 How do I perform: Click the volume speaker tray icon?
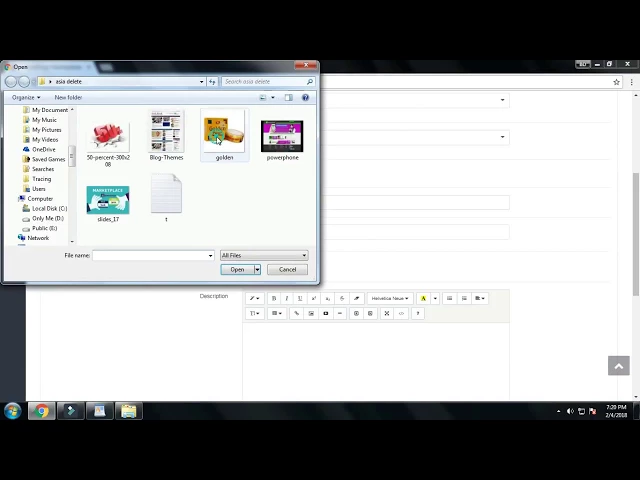coord(570,411)
